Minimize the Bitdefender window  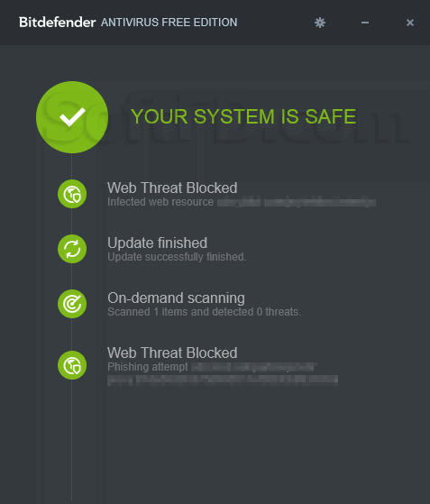tap(365, 23)
